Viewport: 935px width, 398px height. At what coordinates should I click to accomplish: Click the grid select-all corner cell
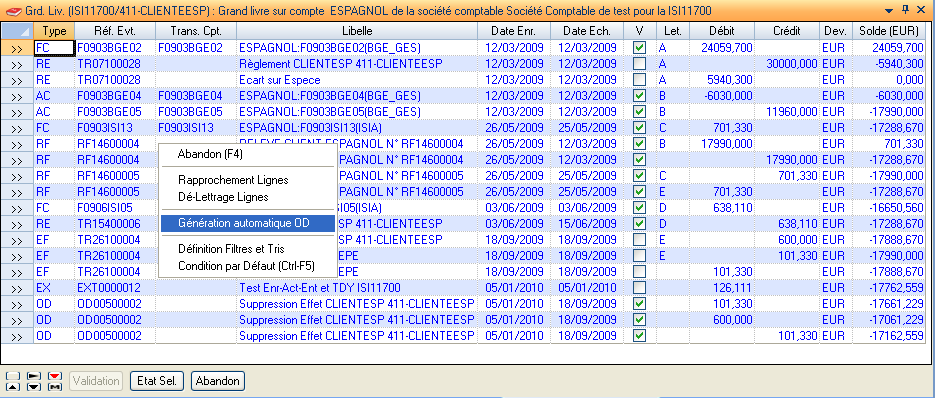pos(17,30)
